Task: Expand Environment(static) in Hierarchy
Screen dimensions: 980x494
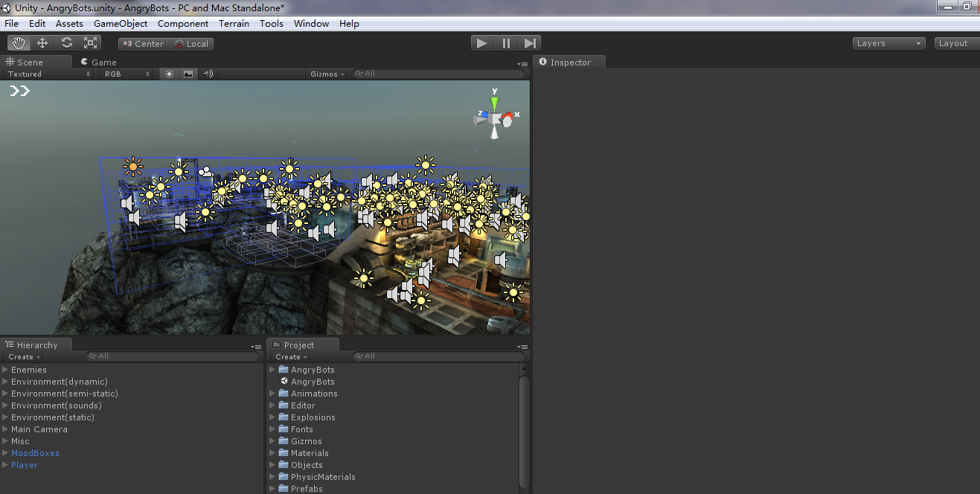Action: (x=5, y=417)
